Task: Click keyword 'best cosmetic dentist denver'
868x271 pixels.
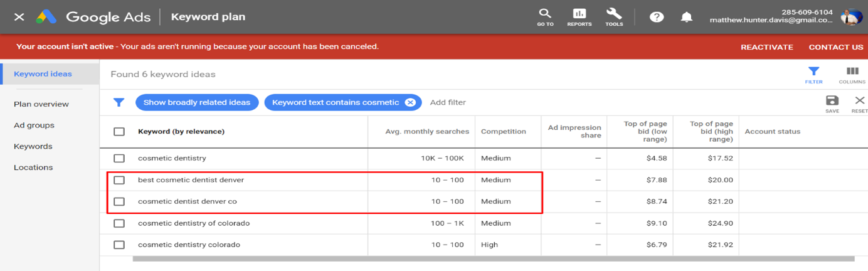Action: tap(191, 180)
